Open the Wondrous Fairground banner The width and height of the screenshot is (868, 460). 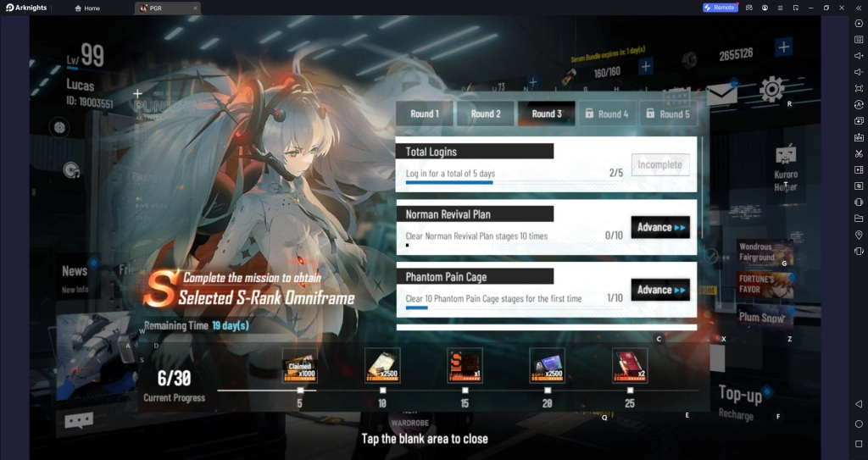click(x=765, y=252)
